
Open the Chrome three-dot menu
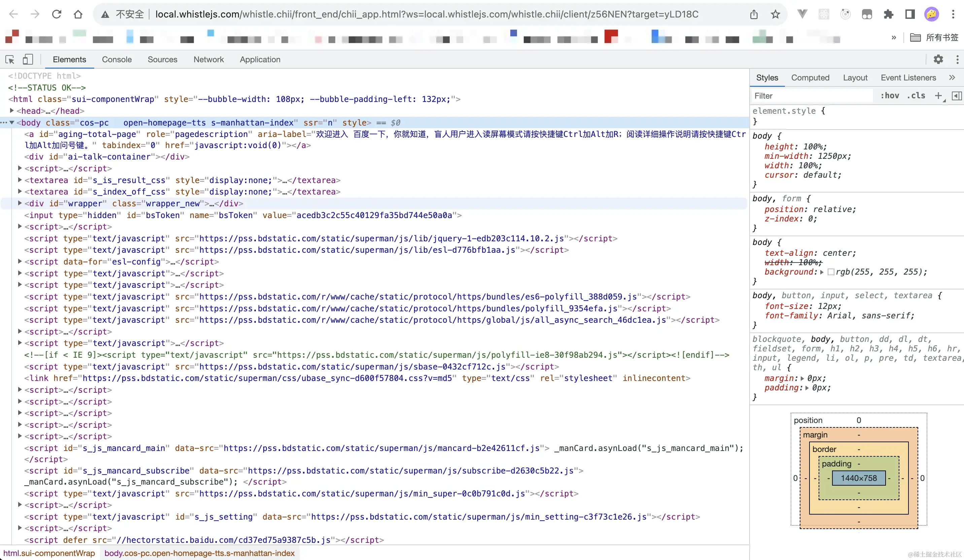(953, 14)
